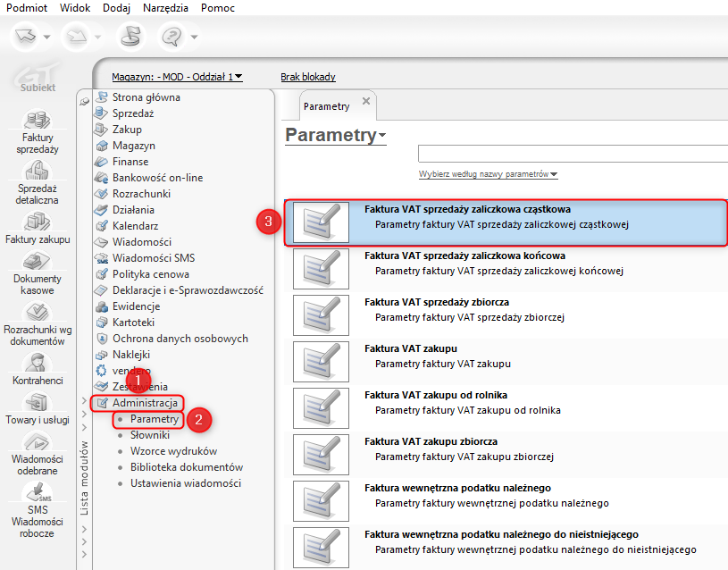
Task: Open Magazyn MOD Oddział 1 selector
Action: point(177,77)
